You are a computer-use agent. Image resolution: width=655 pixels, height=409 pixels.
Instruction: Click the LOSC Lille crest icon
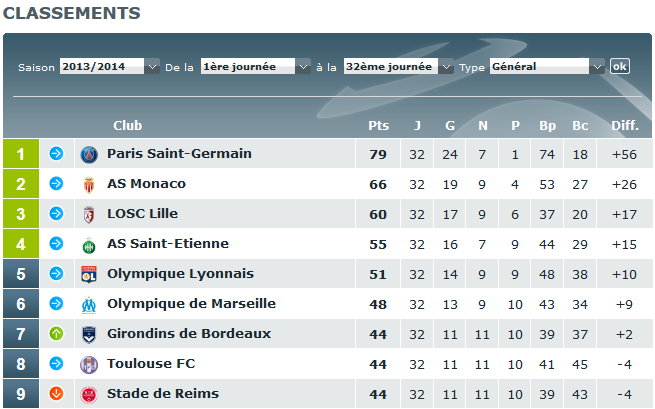(90, 214)
